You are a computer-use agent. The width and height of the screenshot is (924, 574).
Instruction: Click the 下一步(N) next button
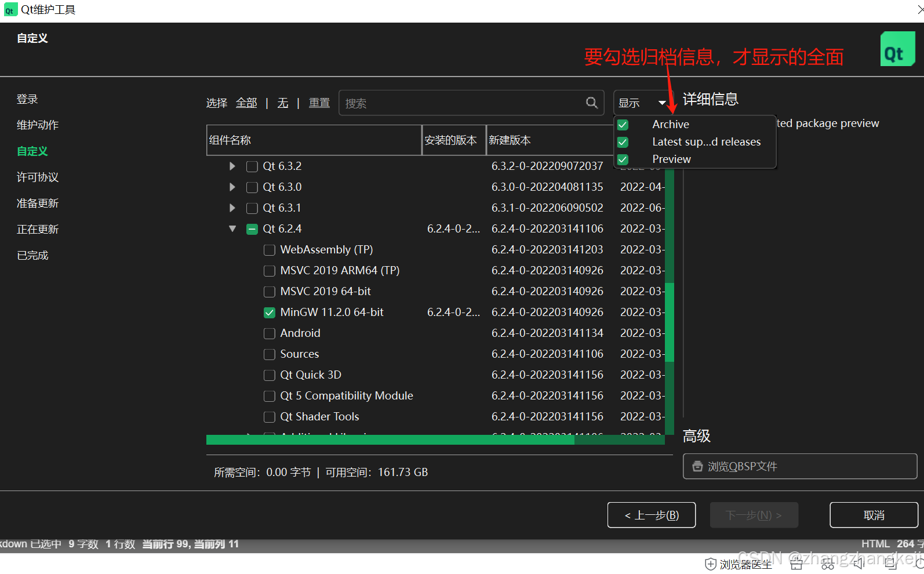754,515
